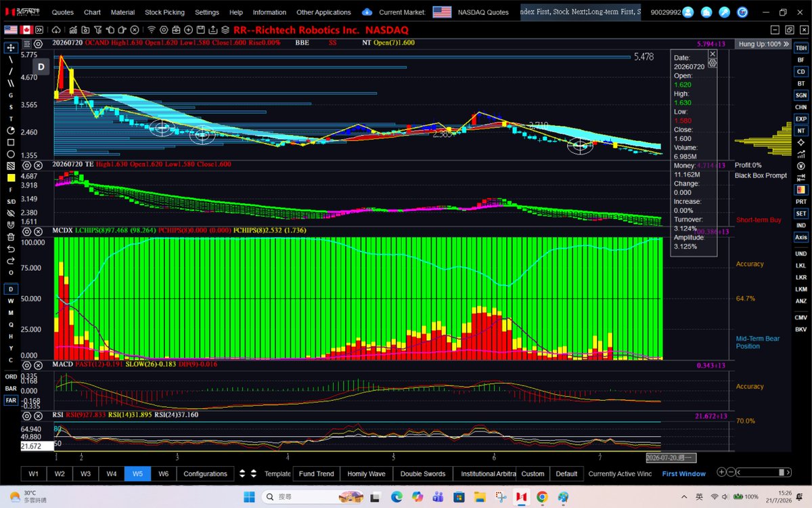Click the Custom template button
This screenshot has height=508, width=812.
533,473
